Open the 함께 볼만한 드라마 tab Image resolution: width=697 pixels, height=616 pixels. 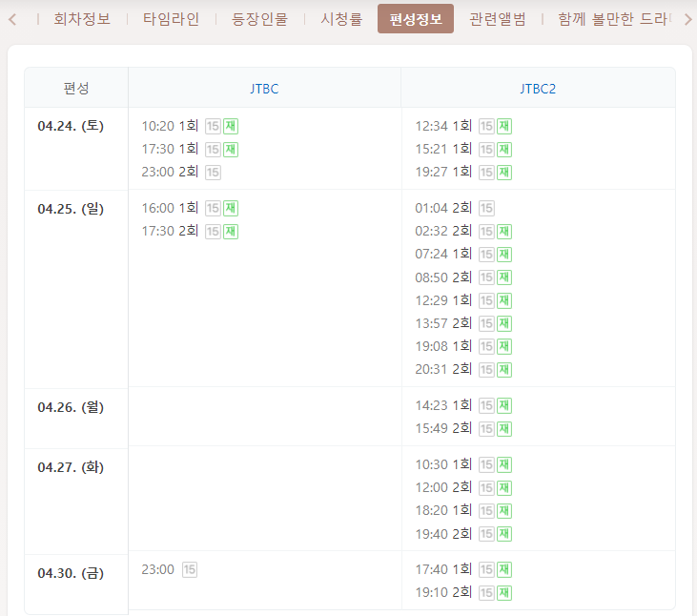(614, 19)
